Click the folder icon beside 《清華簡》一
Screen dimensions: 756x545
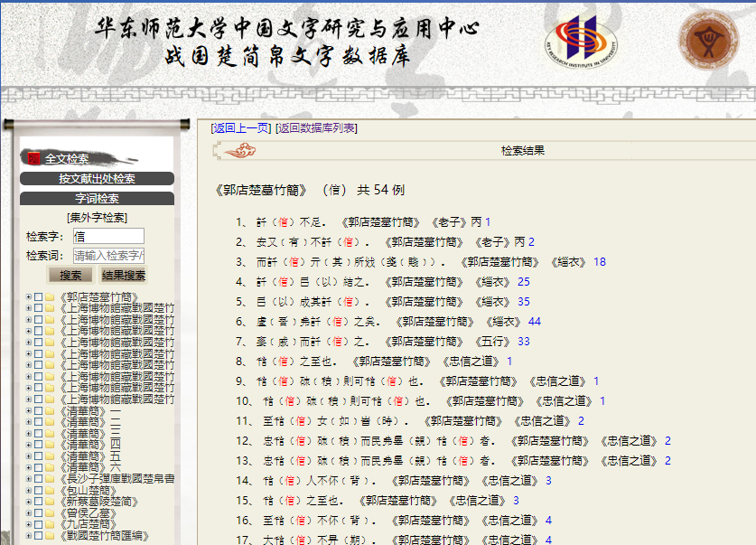pyautogui.click(x=50, y=411)
